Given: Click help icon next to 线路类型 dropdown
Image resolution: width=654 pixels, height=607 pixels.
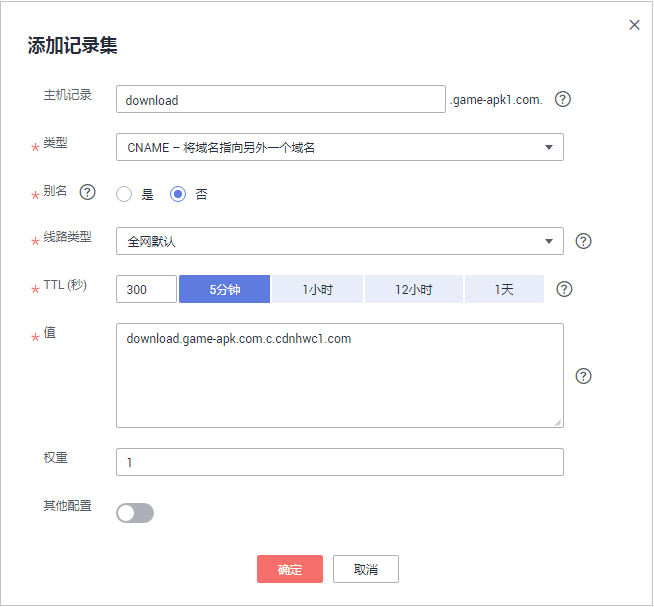Looking at the screenshot, I should click(584, 241).
